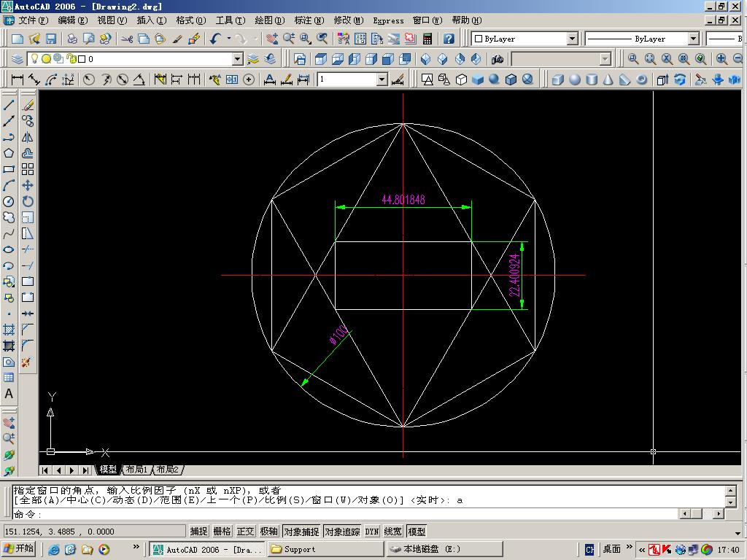
Task: Click the Cone solid tool
Action: pyautogui.click(x=608, y=79)
